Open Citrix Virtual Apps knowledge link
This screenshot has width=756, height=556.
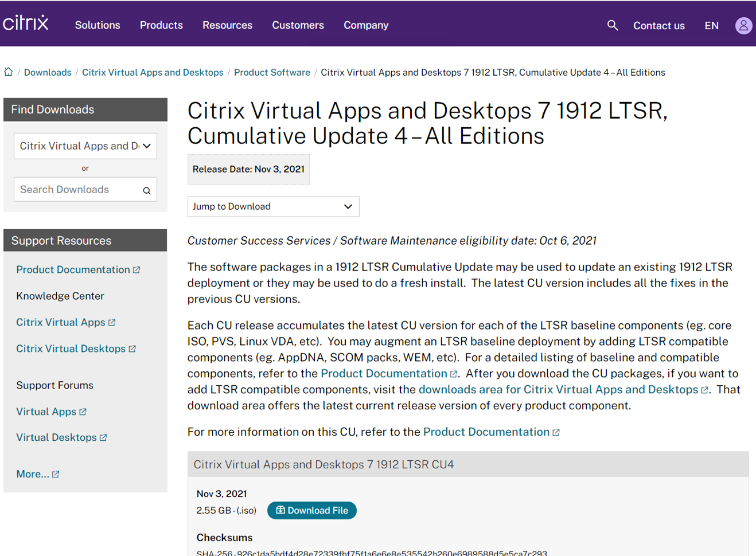click(61, 323)
